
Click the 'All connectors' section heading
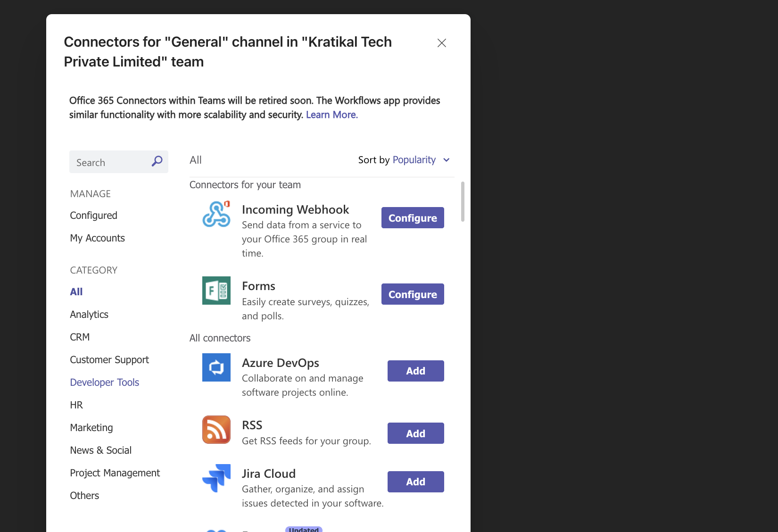pyautogui.click(x=220, y=338)
